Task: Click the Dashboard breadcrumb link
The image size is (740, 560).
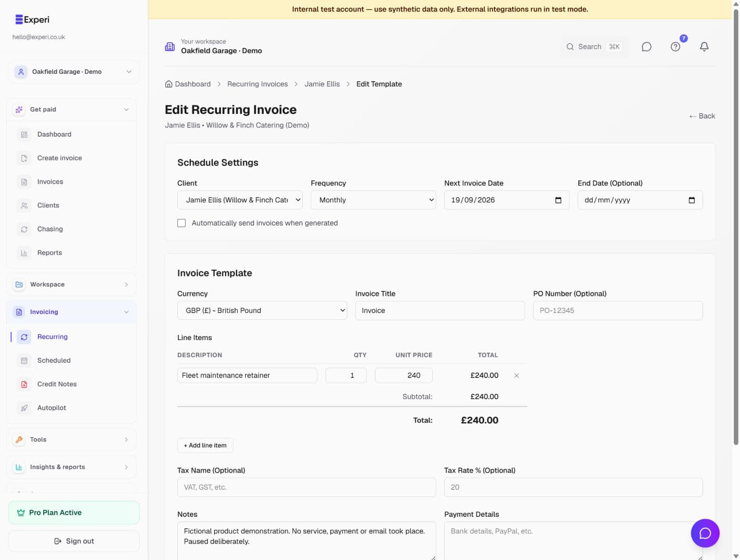Action: click(x=193, y=84)
